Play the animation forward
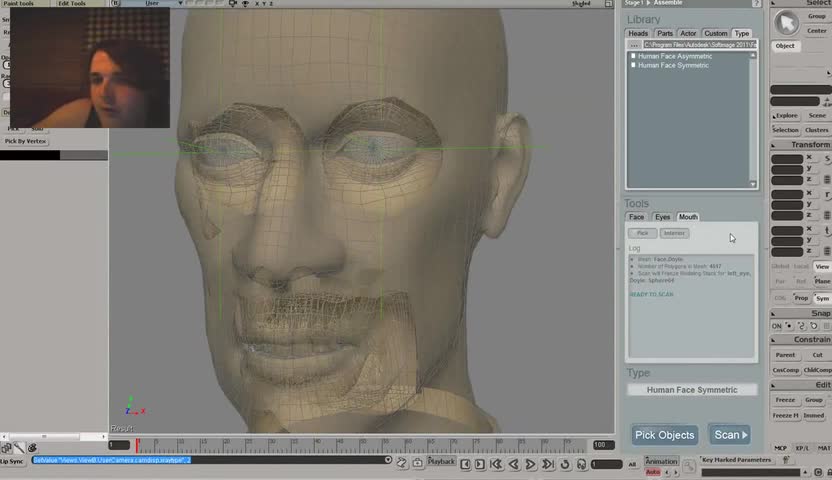This screenshot has height=480, width=832. coord(530,464)
